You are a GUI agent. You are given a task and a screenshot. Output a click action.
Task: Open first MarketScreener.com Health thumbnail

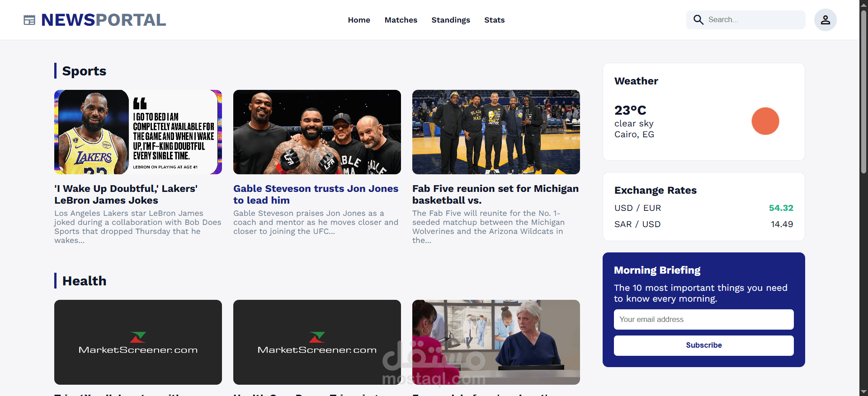tap(138, 342)
